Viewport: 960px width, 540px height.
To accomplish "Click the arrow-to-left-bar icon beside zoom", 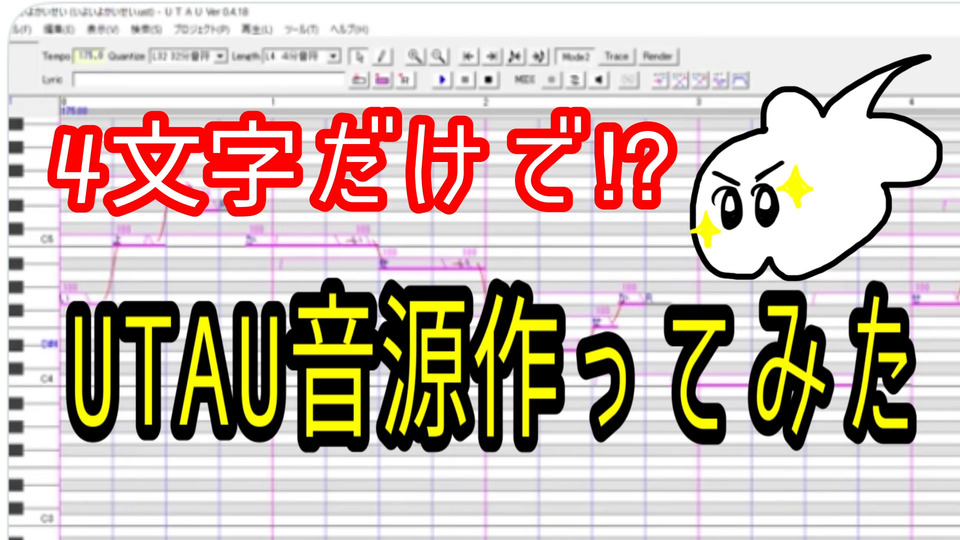I will point(468,56).
